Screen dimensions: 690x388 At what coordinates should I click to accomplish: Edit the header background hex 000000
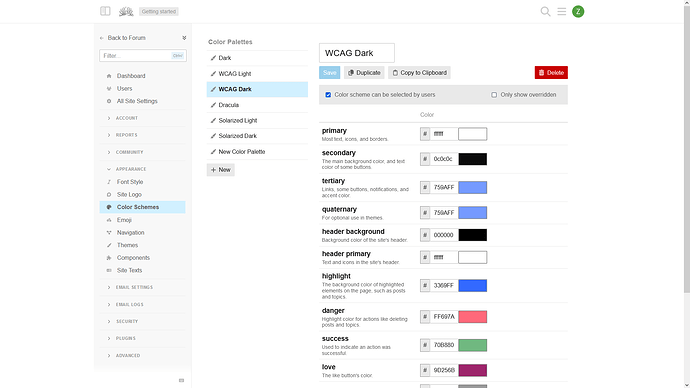(x=444, y=235)
